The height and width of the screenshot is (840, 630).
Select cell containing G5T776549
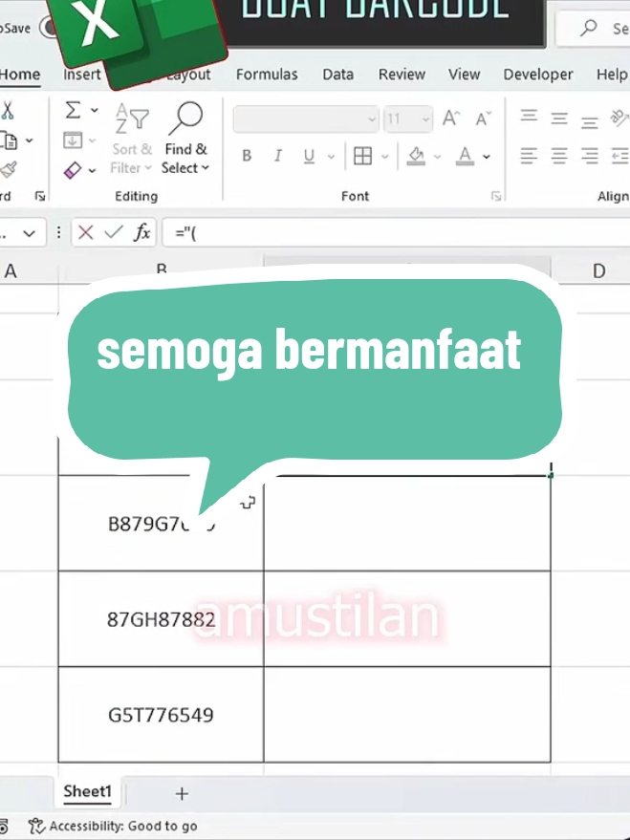click(161, 715)
